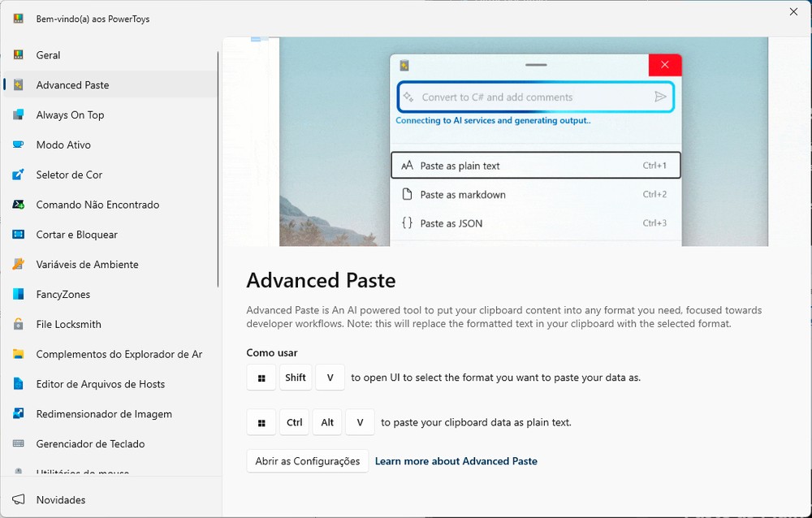Click the Shift key cap
The width and height of the screenshot is (812, 518).
296,378
